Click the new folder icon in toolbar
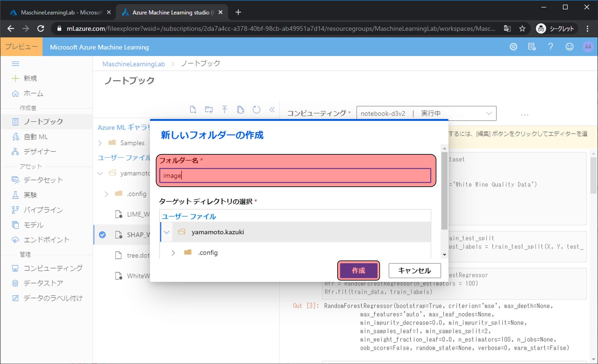This screenshot has width=598, height=364. [209, 110]
